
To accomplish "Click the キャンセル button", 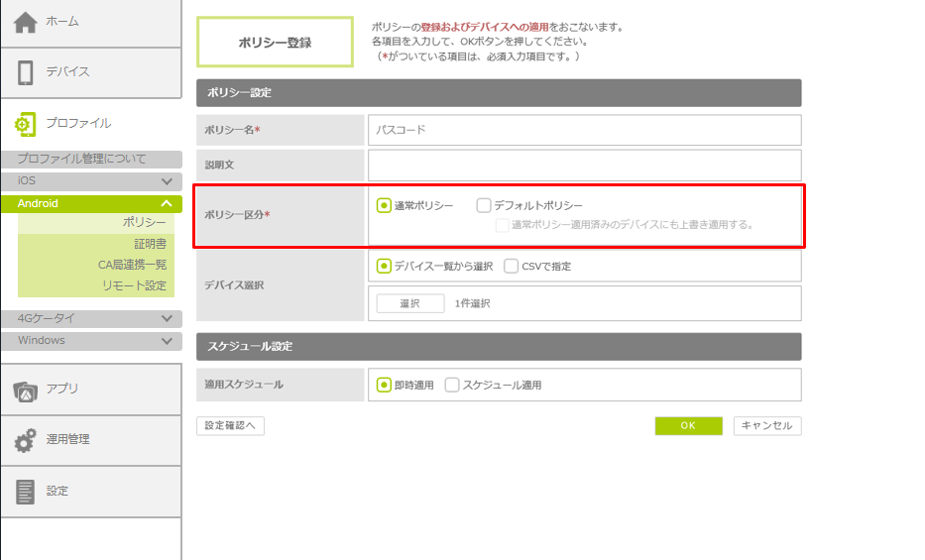I will tap(766, 425).
